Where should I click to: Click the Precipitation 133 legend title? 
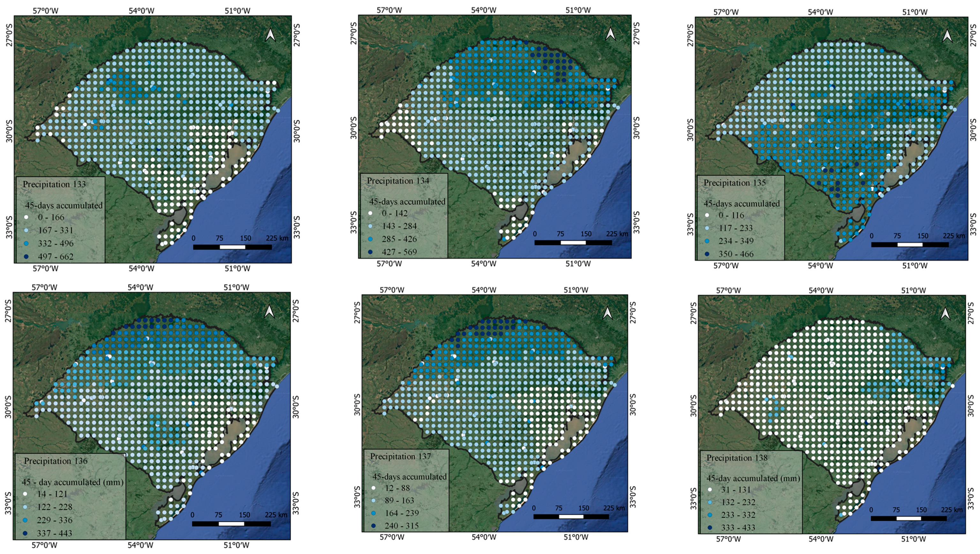click(x=54, y=184)
